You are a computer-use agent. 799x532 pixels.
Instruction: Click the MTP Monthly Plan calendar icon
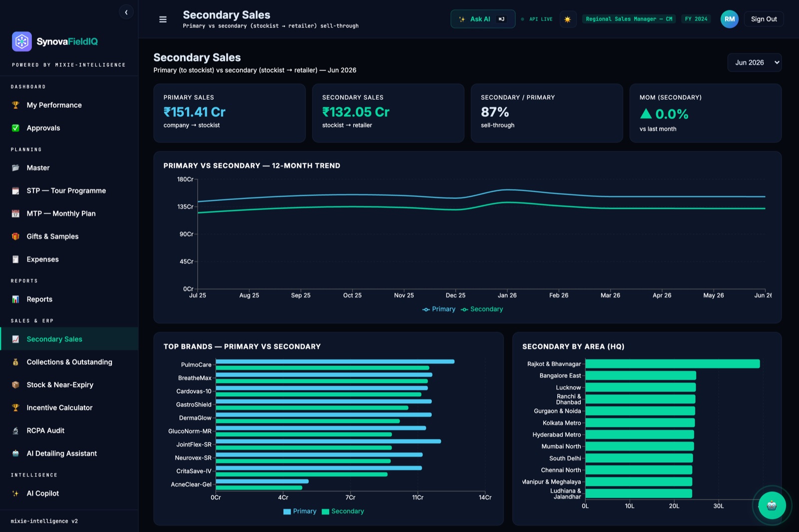15,214
